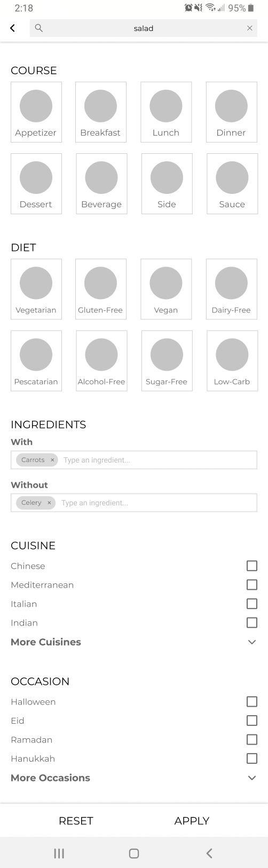Check the Hanukkah occasion box
Screen dimensions: 268x868
[252, 758]
